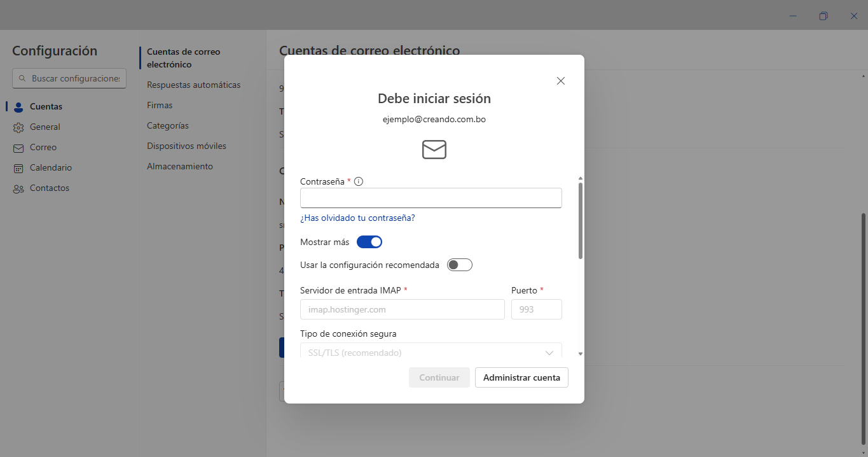Viewport: 868px width, 457px height.
Task: Click the Correo envelope icon
Action: coord(18,148)
